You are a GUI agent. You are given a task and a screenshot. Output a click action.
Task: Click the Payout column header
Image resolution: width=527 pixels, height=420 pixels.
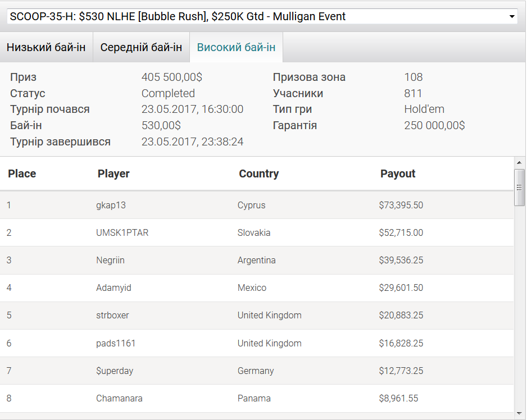point(398,174)
